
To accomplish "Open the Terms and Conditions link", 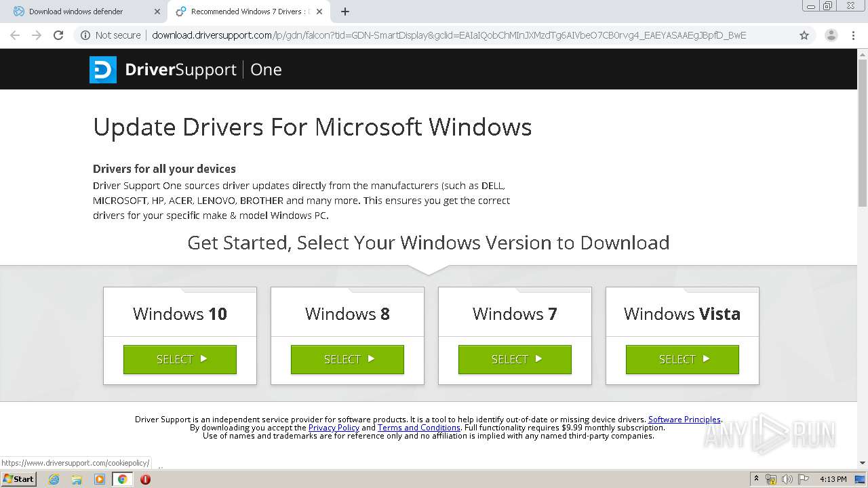I will [x=419, y=428].
